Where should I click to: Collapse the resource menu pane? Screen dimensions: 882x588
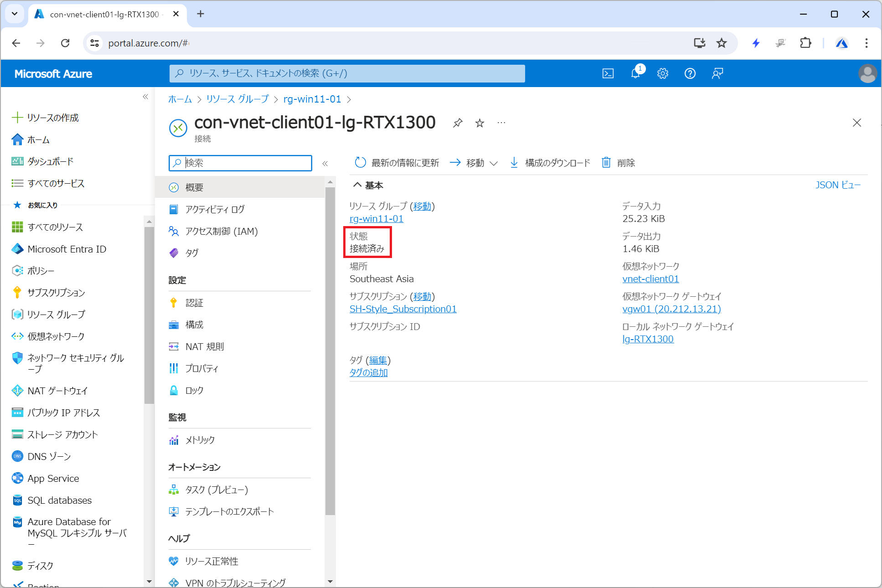pyautogui.click(x=325, y=163)
